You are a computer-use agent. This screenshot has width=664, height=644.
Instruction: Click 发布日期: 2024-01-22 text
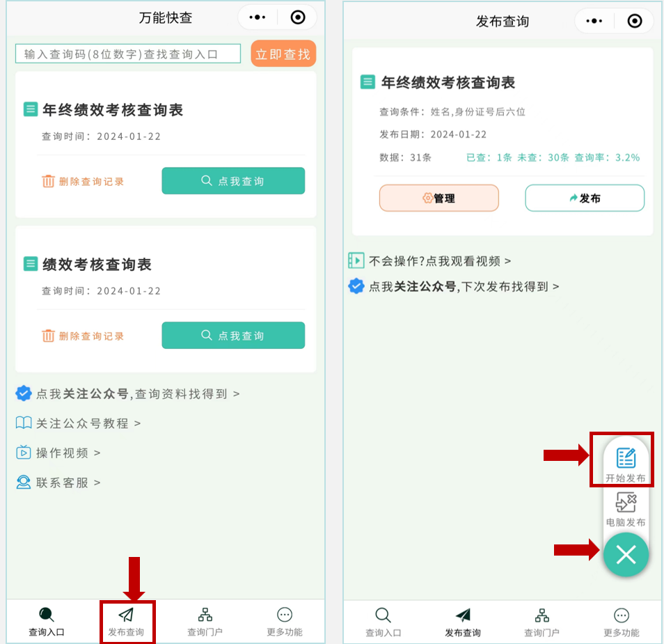click(x=433, y=134)
